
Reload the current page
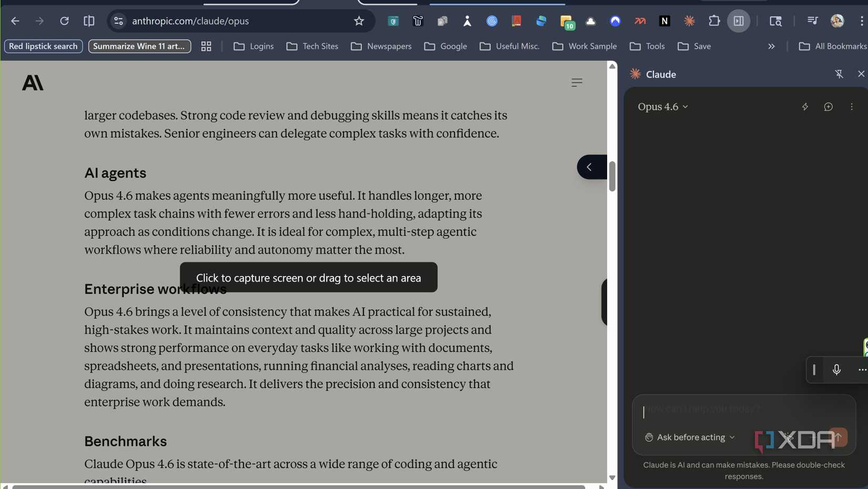[64, 21]
